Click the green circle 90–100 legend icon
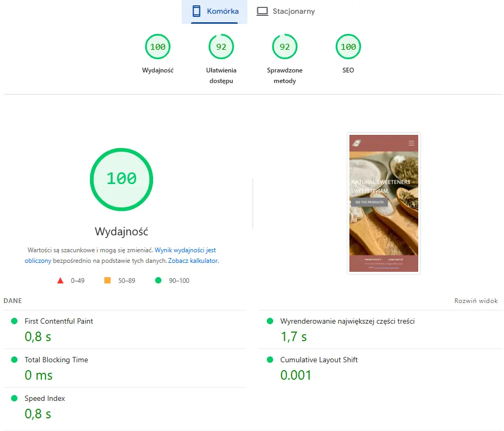Image resolution: width=504 pixels, height=431 pixels. 158,280
